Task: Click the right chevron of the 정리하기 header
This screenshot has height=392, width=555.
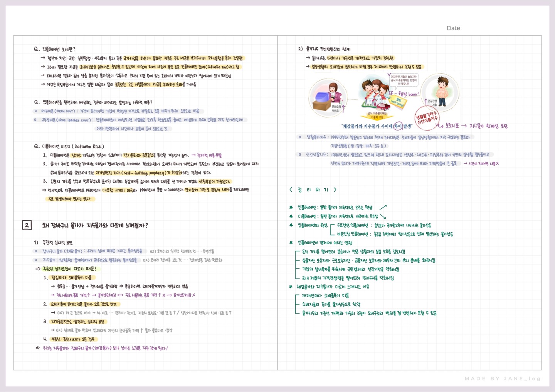Action: [335, 190]
